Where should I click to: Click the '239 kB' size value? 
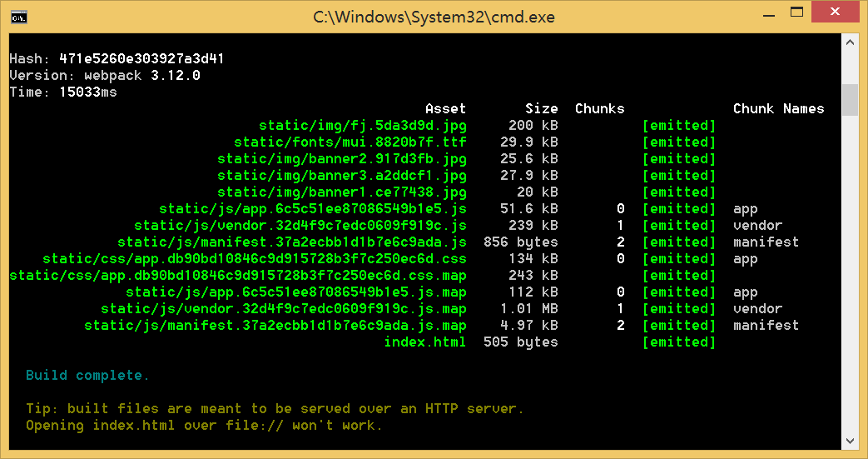coord(533,225)
